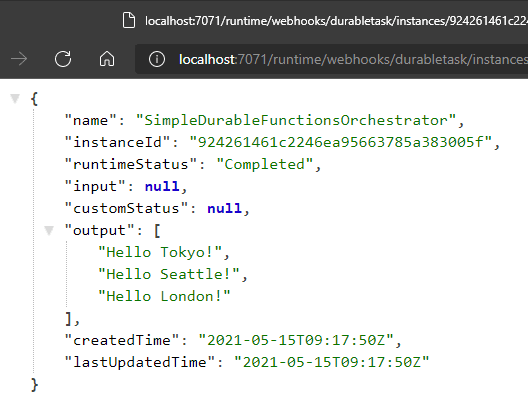Click the createdTime timestamp value

point(296,340)
